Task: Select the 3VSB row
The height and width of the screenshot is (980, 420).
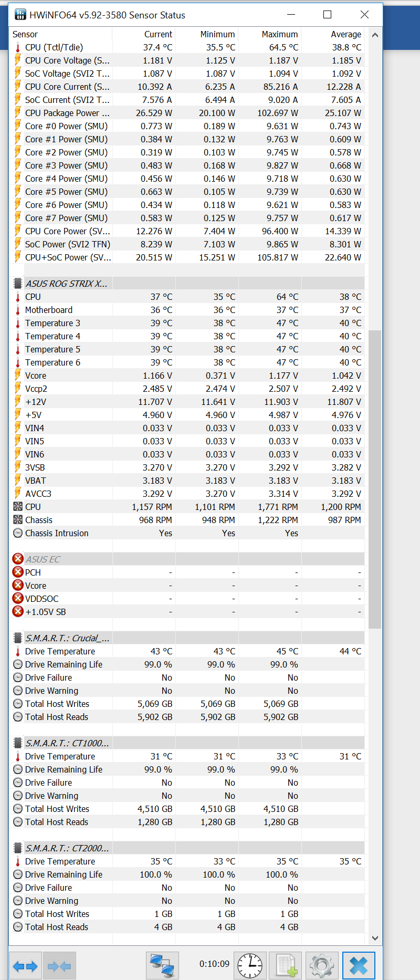Action: 187,467
